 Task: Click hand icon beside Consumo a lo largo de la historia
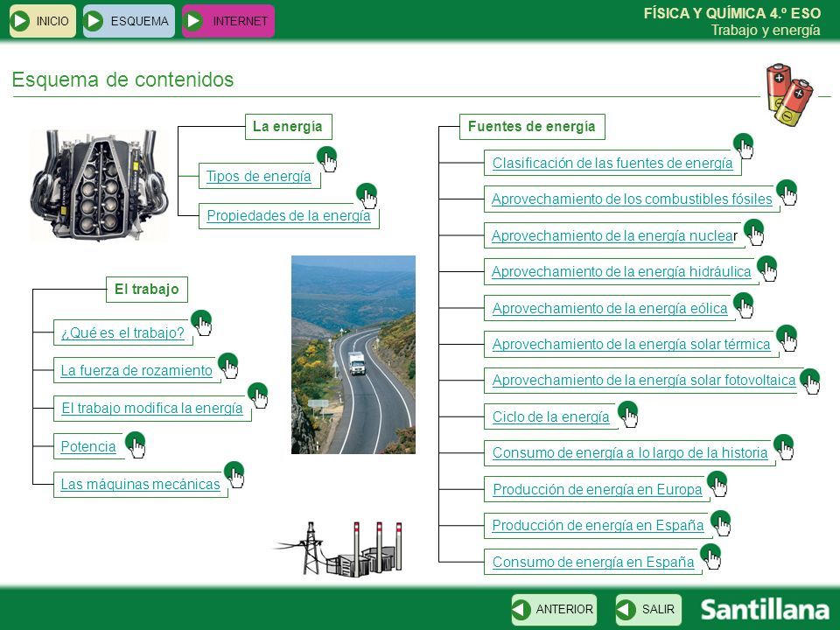pyautogui.click(x=784, y=447)
